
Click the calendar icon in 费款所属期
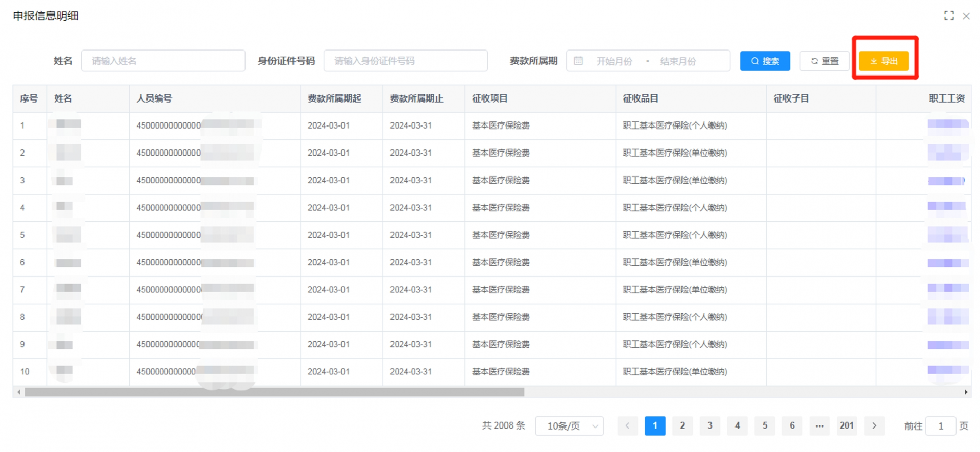pyautogui.click(x=578, y=61)
